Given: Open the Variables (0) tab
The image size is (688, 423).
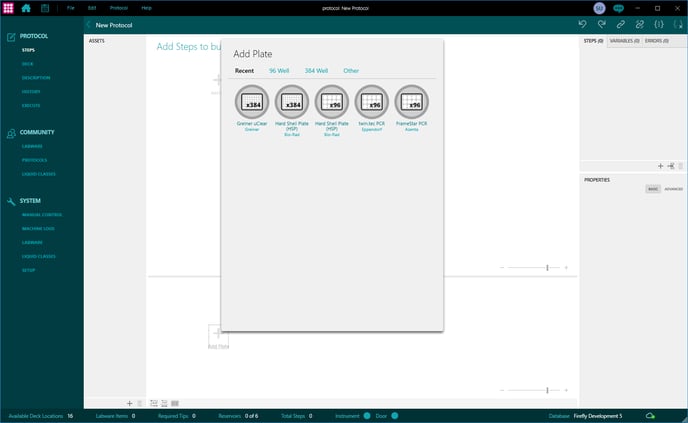Looking at the screenshot, I should pyautogui.click(x=624, y=41).
